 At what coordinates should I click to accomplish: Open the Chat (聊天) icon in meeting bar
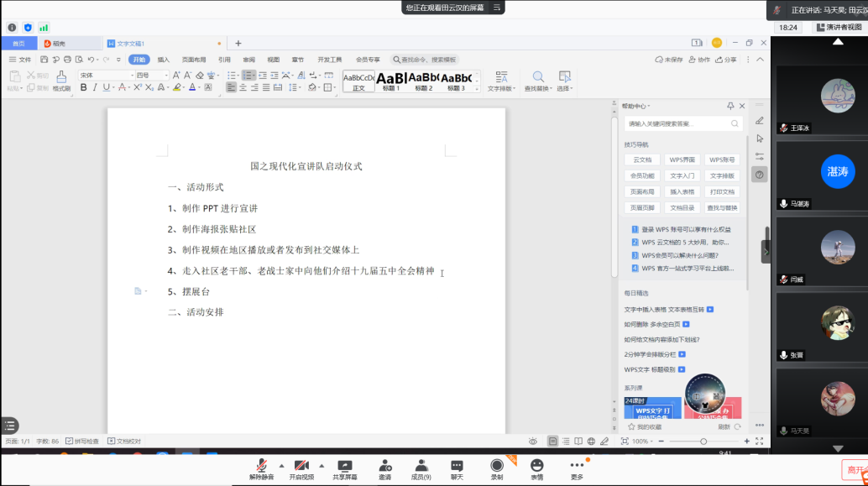[457, 466]
